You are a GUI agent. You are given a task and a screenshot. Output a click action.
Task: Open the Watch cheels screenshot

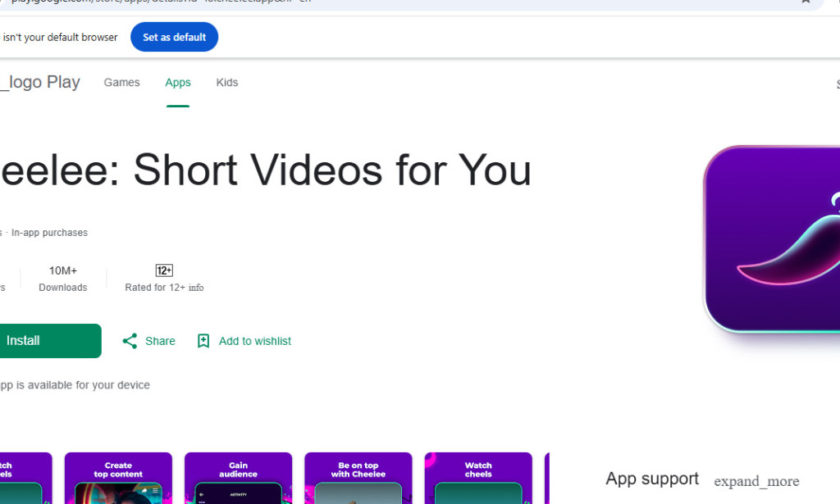478,479
